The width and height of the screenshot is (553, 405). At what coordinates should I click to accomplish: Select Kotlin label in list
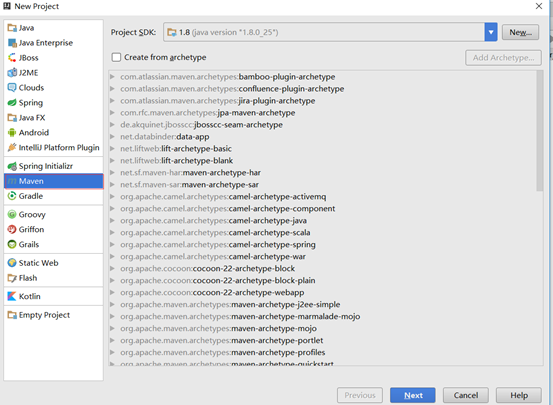30,296
